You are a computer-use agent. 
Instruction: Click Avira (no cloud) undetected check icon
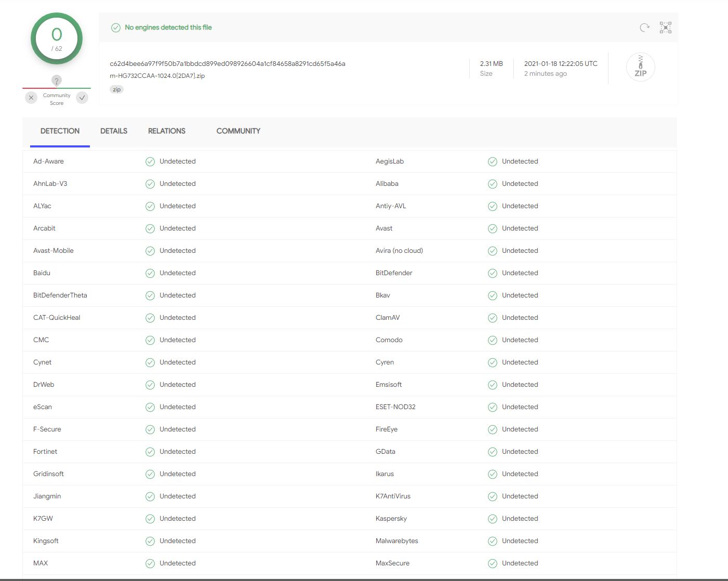(x=493, y=251)
